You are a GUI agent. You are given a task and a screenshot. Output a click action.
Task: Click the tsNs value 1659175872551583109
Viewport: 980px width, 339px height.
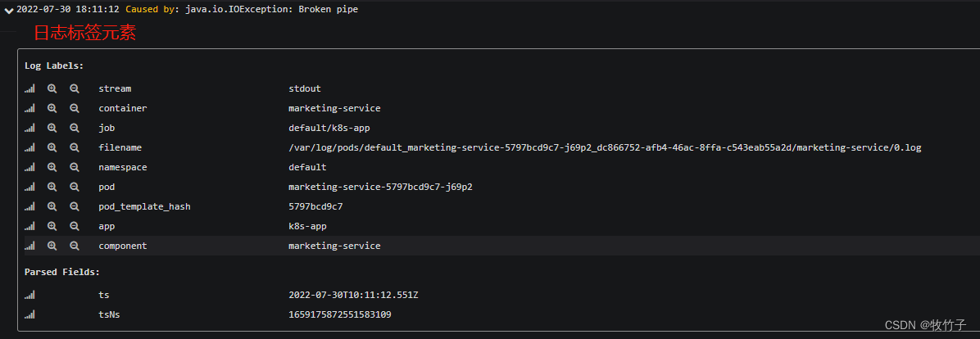point(339,314)
